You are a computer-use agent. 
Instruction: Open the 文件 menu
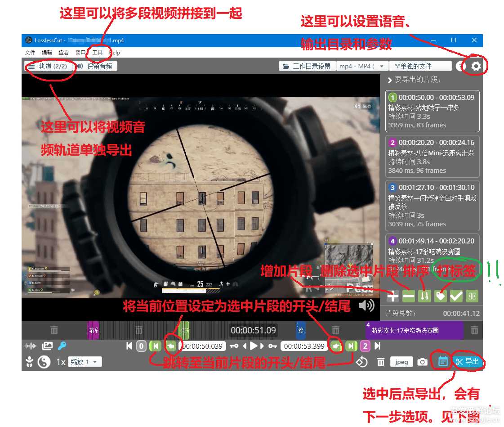[x=30, y=53]
